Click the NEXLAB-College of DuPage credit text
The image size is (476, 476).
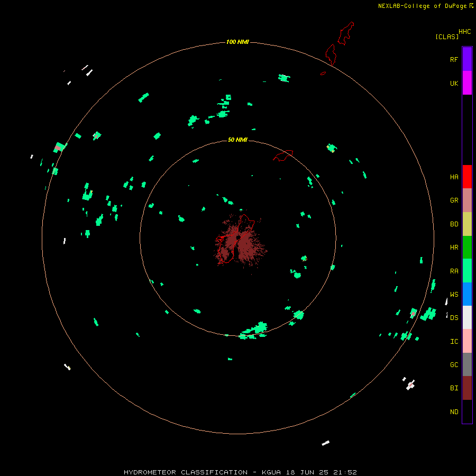pos(422,6)
